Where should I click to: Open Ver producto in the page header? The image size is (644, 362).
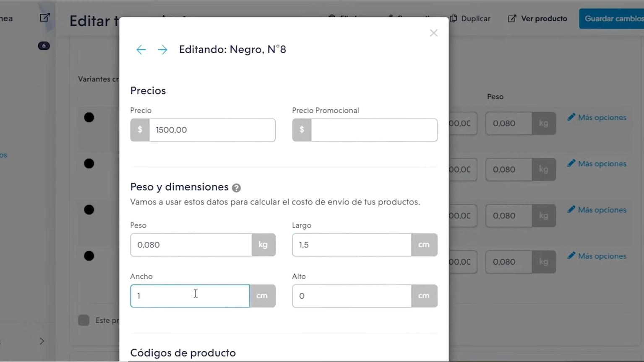click(x=537, y=18)
